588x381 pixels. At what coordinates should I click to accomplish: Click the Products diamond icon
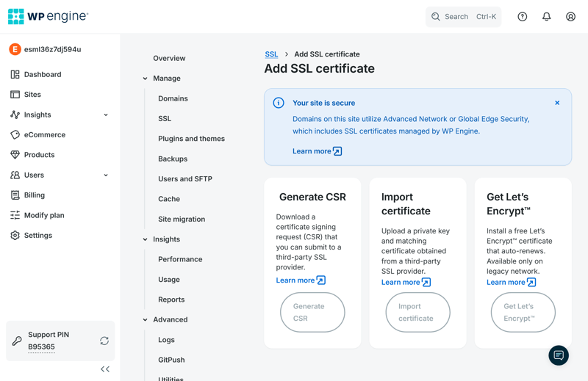[x=15, y=155]
